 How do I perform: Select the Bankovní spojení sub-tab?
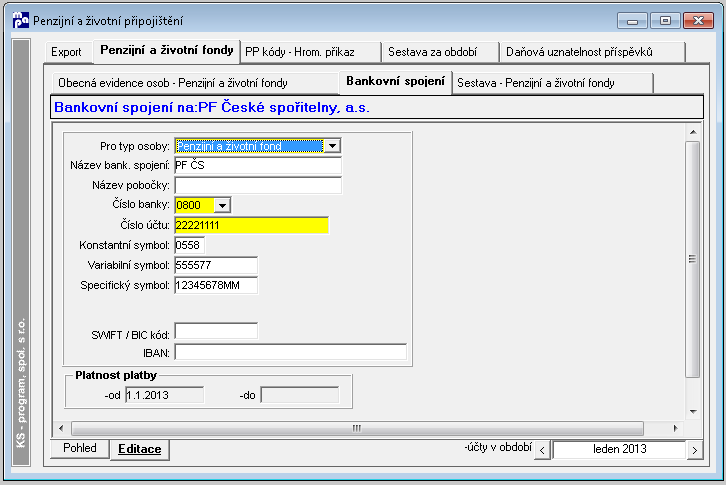[x=395, y=82]
